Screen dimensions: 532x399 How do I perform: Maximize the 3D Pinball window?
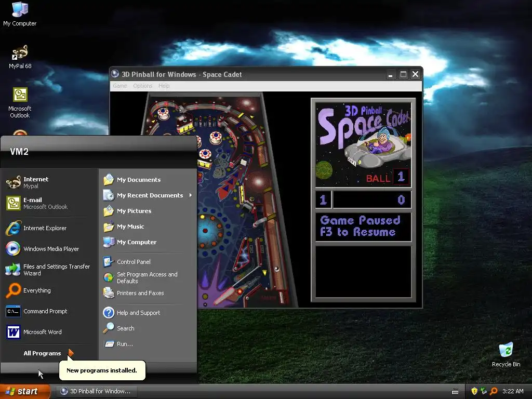(x=403, y=74)
